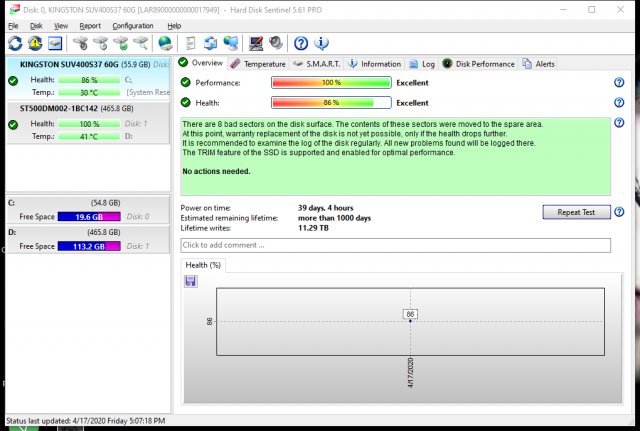Open the Disk menu
Image resolution: width=640 pixels, height=431 pixels.
tap(38, 25)
